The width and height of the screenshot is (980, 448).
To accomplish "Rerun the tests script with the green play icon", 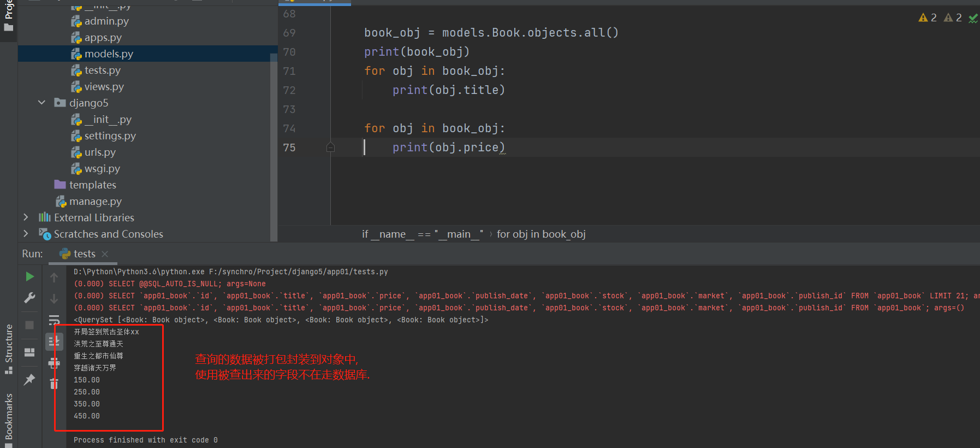I will tap(29, 276).
